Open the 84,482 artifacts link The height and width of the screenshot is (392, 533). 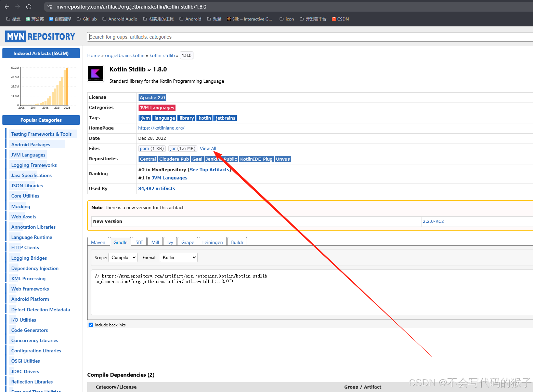click(x=156, y=188)
